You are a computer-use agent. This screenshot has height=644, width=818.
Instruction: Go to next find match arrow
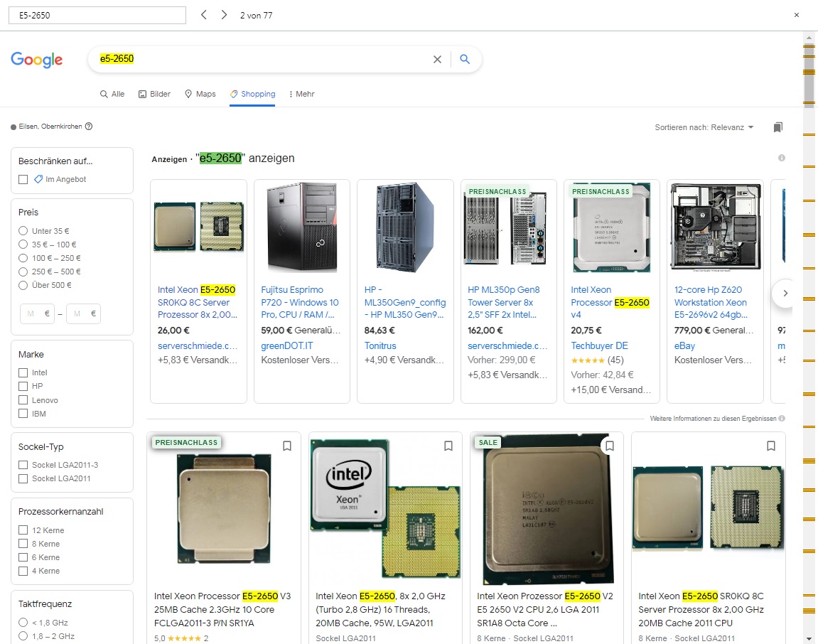(x=224, y=15)
